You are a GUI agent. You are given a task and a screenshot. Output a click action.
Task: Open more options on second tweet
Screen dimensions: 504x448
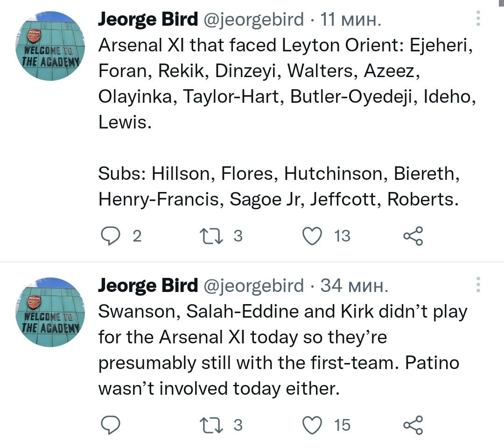477,284
